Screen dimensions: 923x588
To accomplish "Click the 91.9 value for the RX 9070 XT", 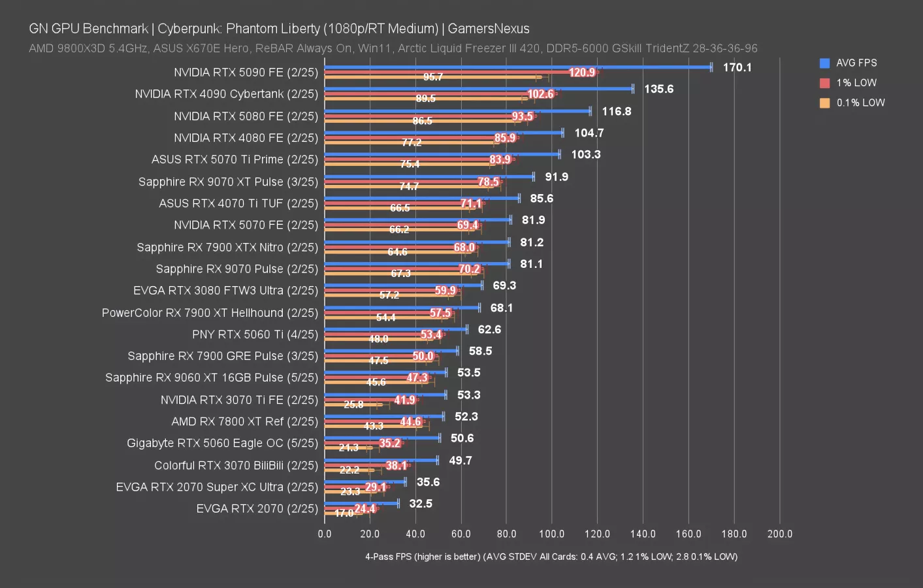I will coord(557,177).
